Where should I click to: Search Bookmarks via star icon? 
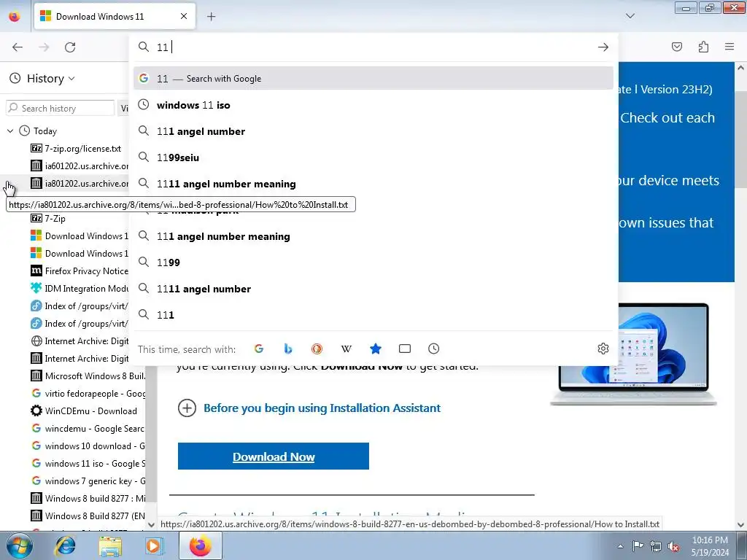click(376, 349)
